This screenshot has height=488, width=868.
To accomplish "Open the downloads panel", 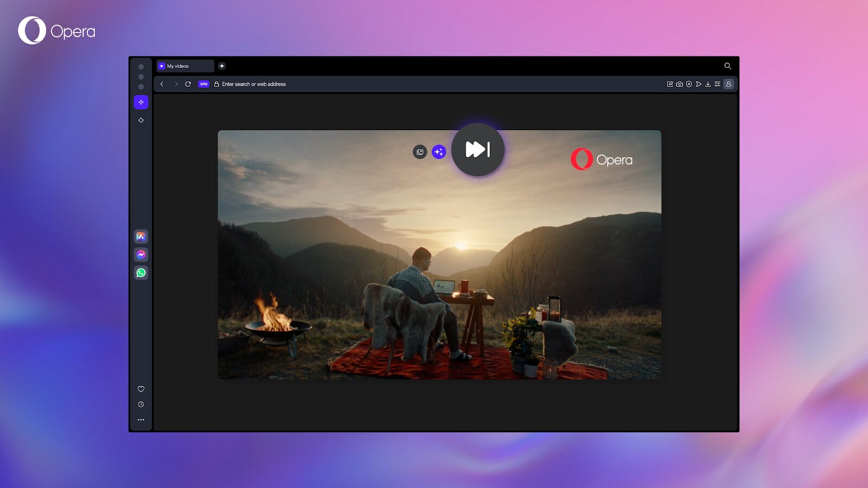I will pos(708,84).
